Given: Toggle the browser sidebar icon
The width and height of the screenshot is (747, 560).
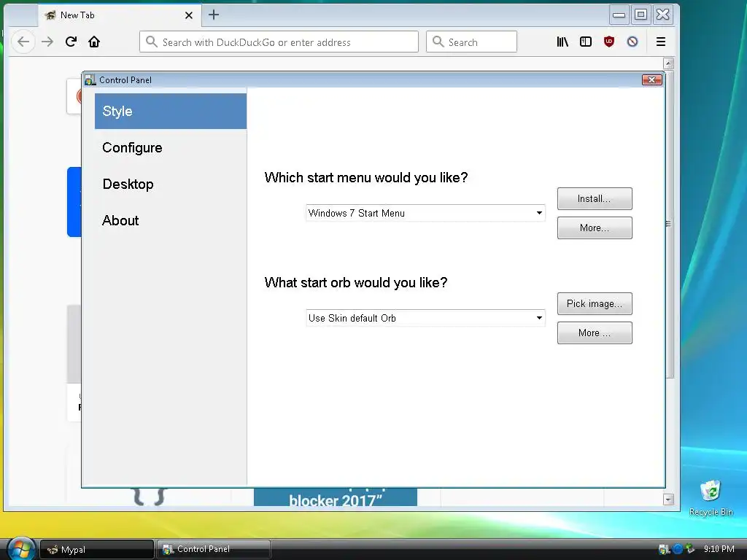Looking at the screenshot, I should (586, 42).
